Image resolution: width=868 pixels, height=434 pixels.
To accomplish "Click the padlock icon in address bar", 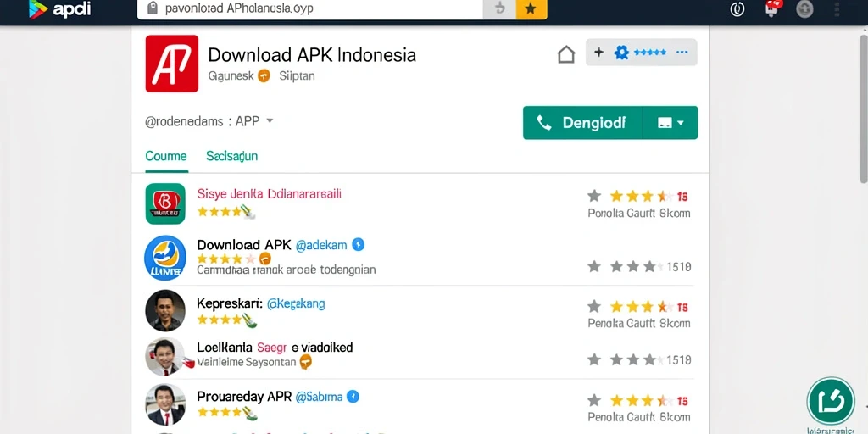I will click(x=153, y=8).
